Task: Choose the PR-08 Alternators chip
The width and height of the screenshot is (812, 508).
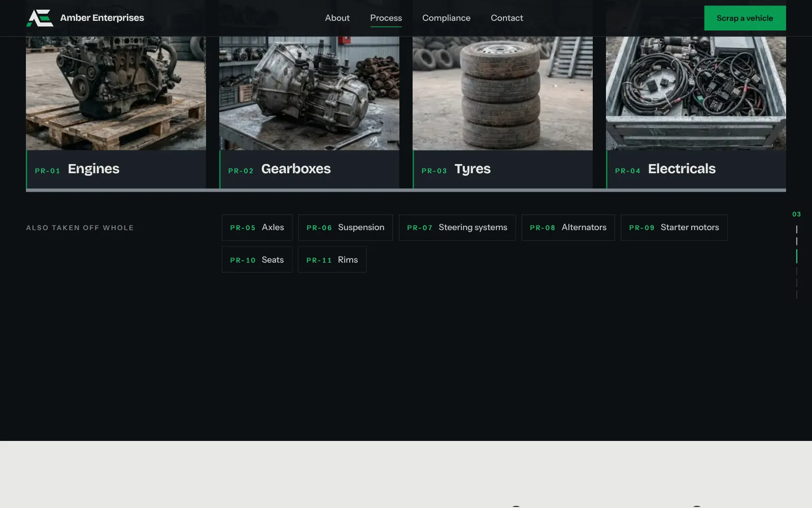Action: point(568,228)
